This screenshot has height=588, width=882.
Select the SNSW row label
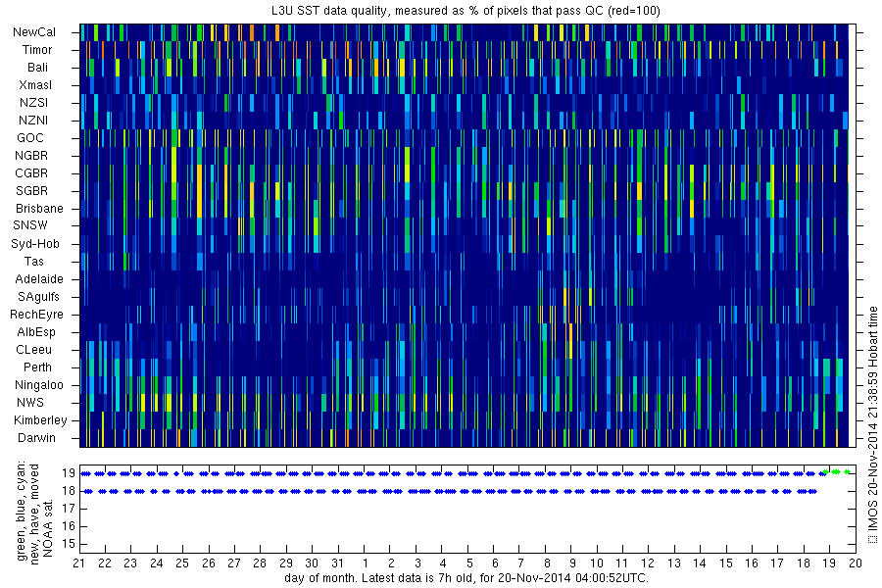click(x=30, y=225)
